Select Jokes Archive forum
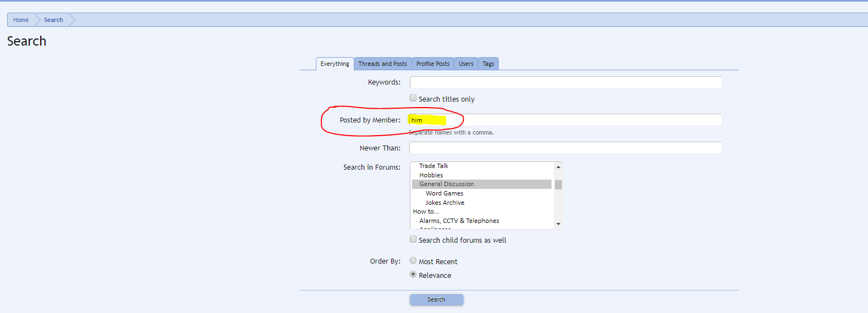This screenshot has height=313, width=868. pos(444,203)
